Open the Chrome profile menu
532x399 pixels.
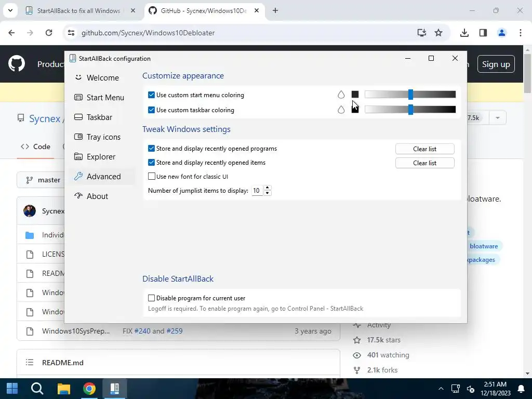point(501,33)
